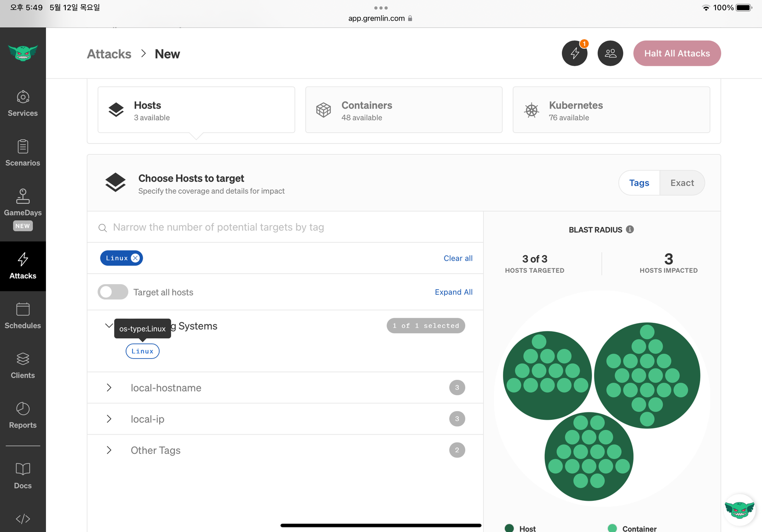
Task: Collapse the Operating Systems group
Action: 109,326
